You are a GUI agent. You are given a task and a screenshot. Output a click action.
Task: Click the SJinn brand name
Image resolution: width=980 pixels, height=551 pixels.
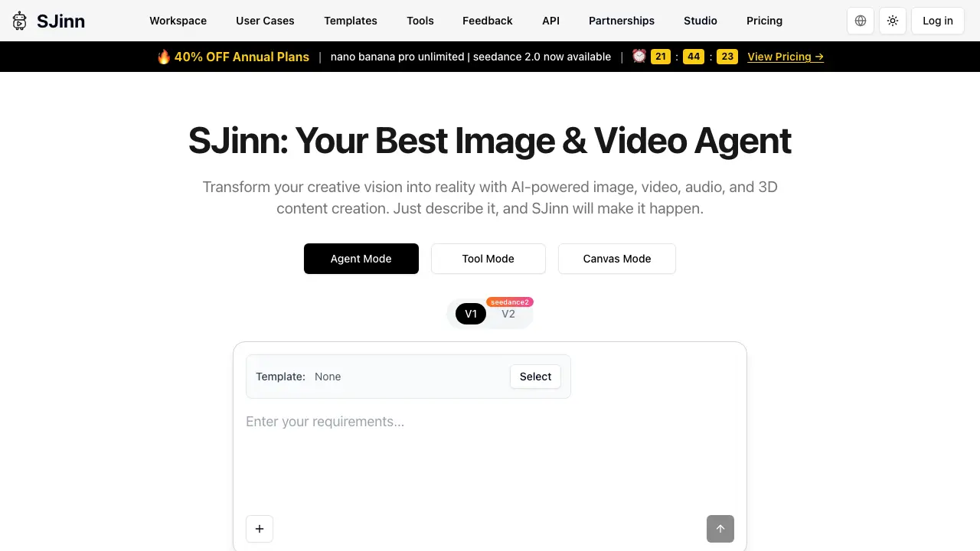(x=60, y=21)
